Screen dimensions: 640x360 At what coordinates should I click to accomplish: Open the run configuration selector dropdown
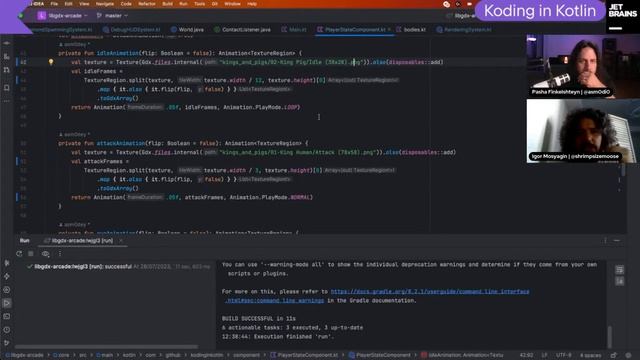(461, 16)
